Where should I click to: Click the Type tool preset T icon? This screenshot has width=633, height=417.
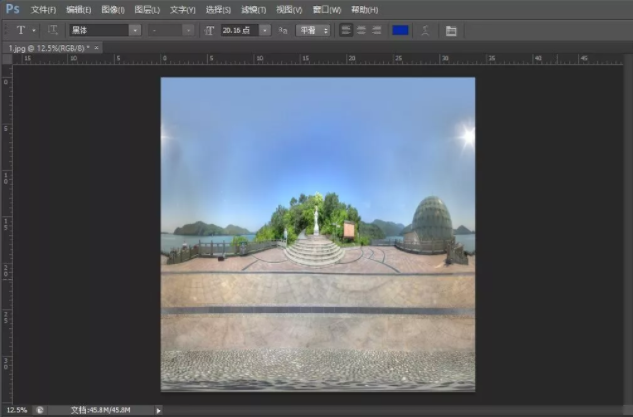pyautogui.click(x=21, y=30)
